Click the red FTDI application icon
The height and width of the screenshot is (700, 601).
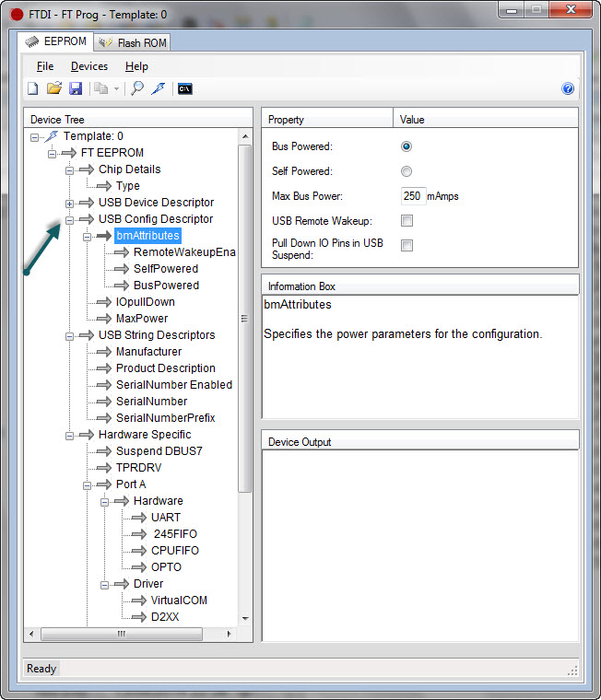point(17,15)
